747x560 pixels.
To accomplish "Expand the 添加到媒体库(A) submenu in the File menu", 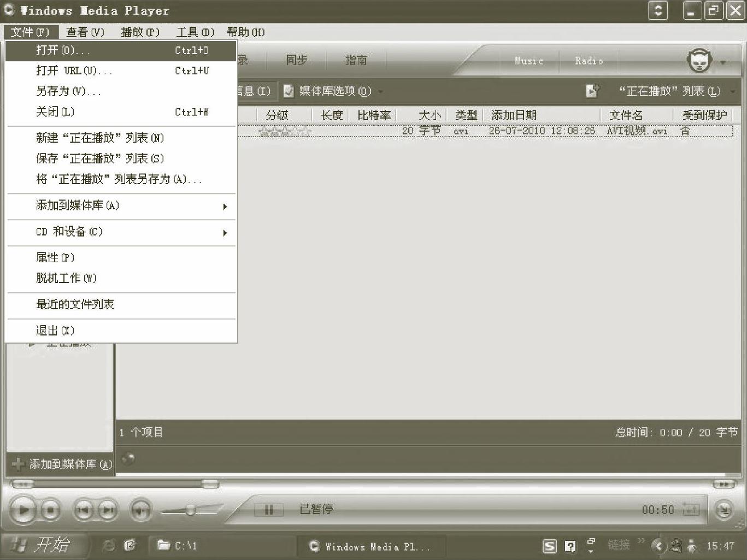I will [x=121, y=206].
